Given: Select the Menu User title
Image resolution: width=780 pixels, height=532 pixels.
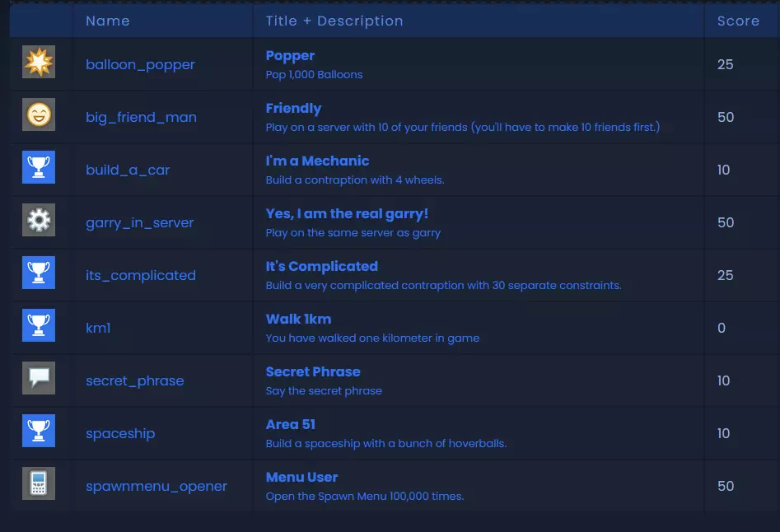Looking at the screenshot, I should coord(302,478).
